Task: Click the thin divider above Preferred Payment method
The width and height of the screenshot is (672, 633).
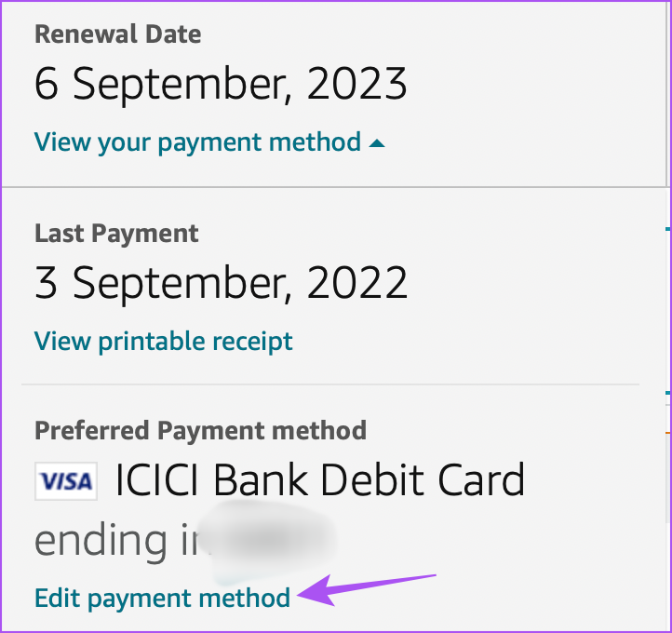Action: (x=330, y=384)
